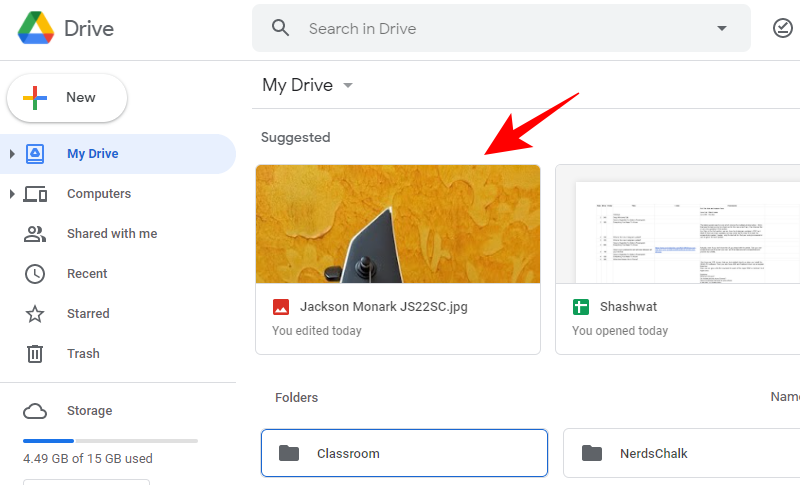Go to Shared with me
This screenshot has width=800, height=485.
point(112,234)
